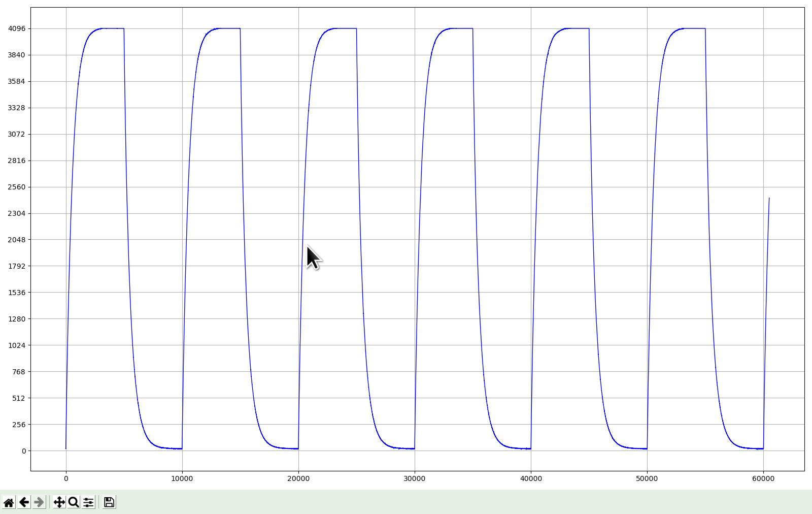
Task: Click the x-axis label 40000
Action: pyautogui.click(x=531, y=478)
